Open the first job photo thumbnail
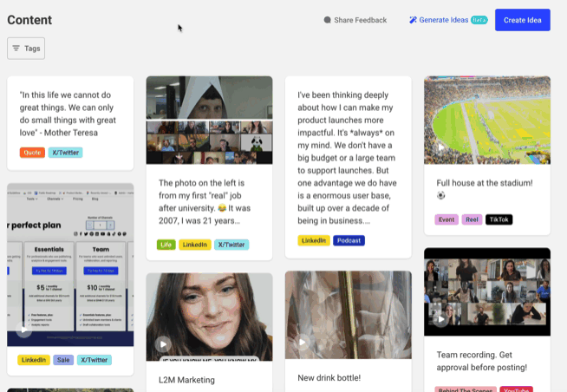 [x=209, y=120]
